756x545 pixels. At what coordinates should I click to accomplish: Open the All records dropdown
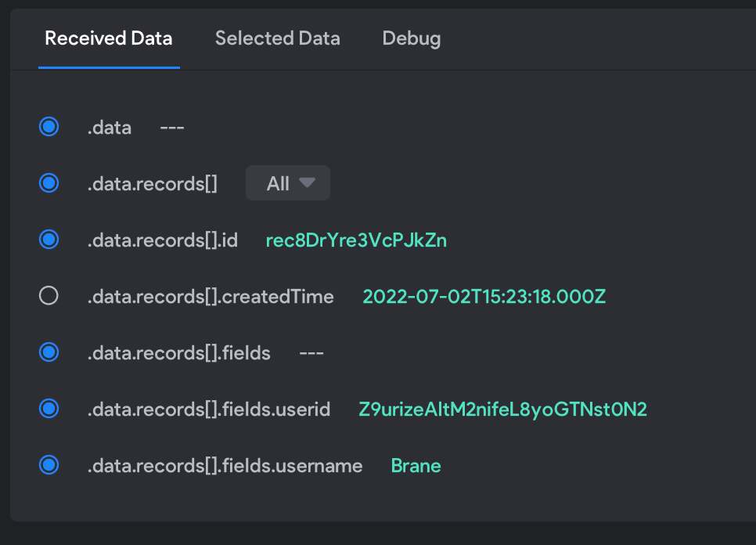(288, 183)
